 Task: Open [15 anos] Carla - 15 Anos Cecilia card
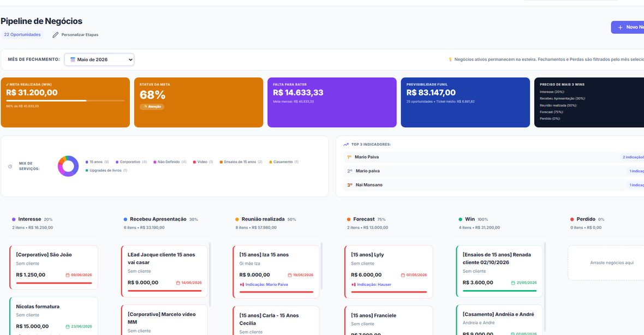click(x=276, y=321)
